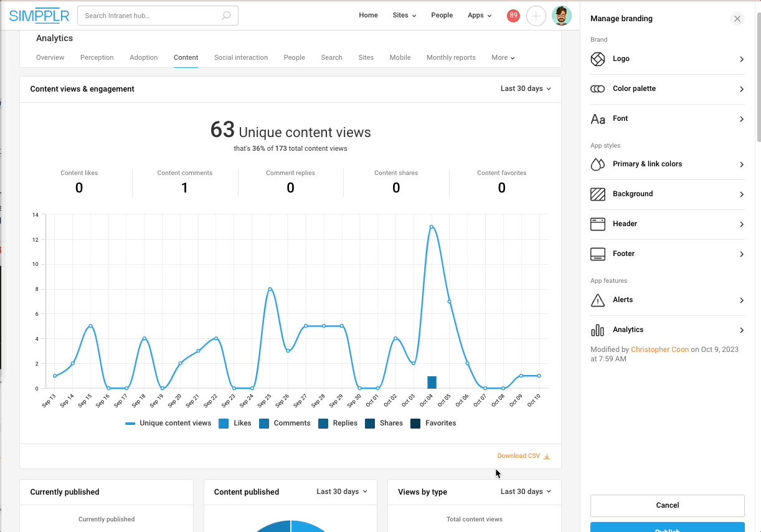This screenshot has width=761, height=532.
Task: Switch to the People analytics tab
Action: (x=295, y=57)
